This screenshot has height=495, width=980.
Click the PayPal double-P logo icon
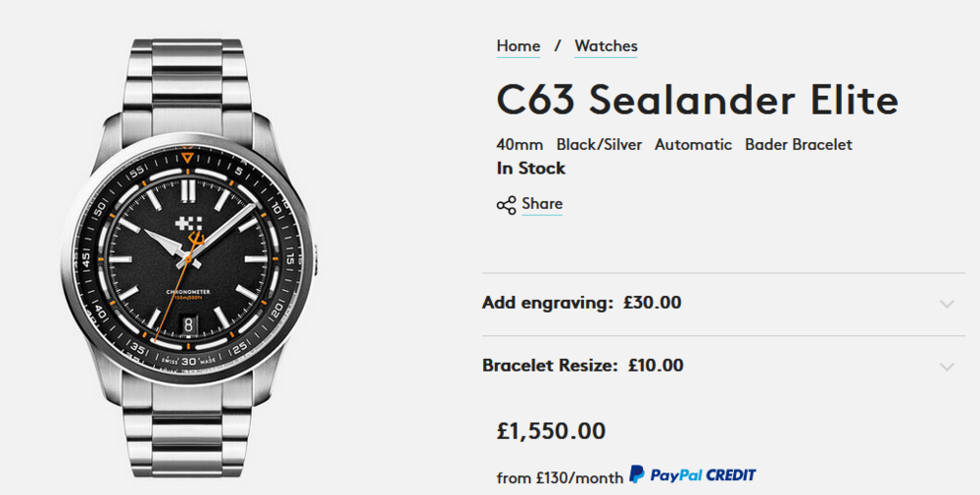637,474
